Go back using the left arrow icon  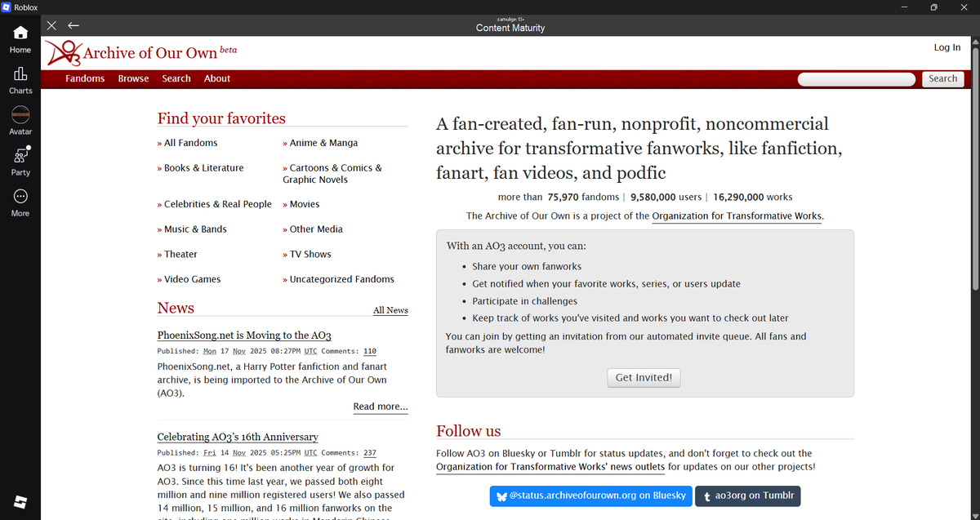tap(73, 26)
